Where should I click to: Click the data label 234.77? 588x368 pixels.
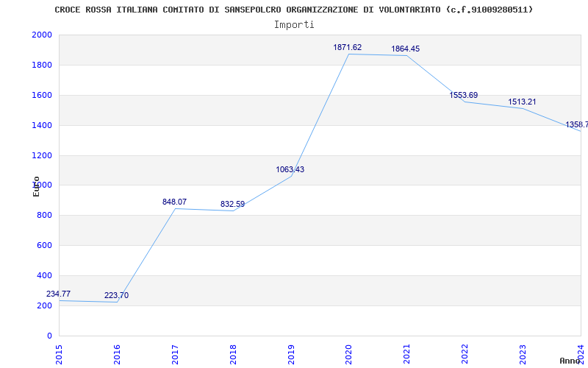coord(58,294)
